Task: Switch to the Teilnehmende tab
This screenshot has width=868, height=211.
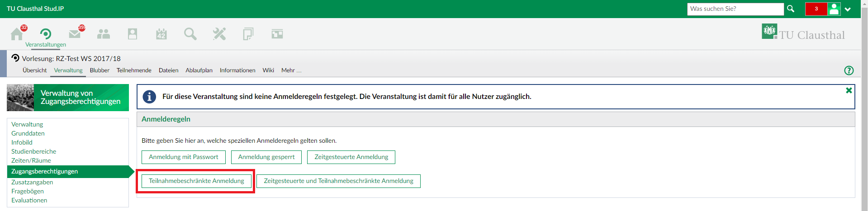Action: pos(134,70)
